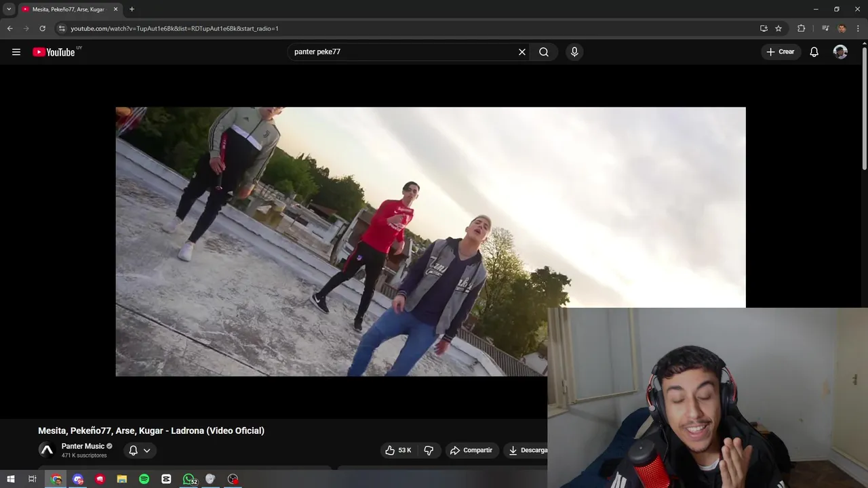Install app icon in the address bar
Viewport: 868px width, 488px height.
click(x=764, y=28)
